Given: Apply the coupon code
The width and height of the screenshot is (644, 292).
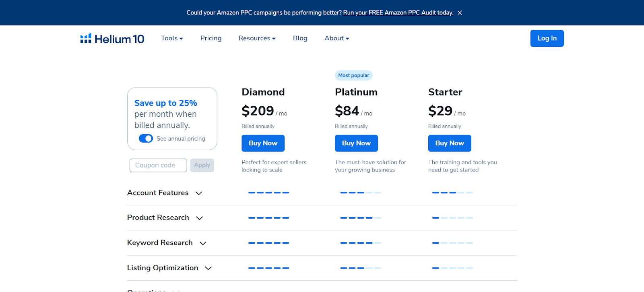Looking at the screenshot, I should pyautogui.click(x=202, y=165).
